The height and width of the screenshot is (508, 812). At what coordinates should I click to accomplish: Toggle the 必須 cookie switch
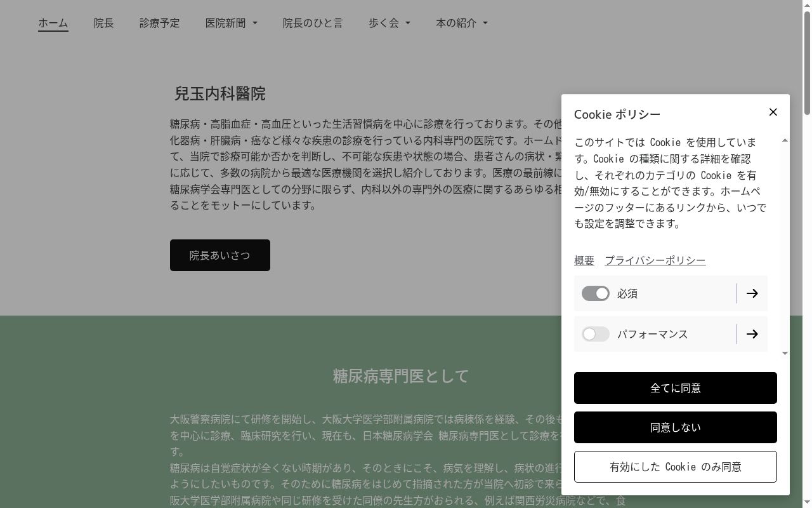[595, 293]
